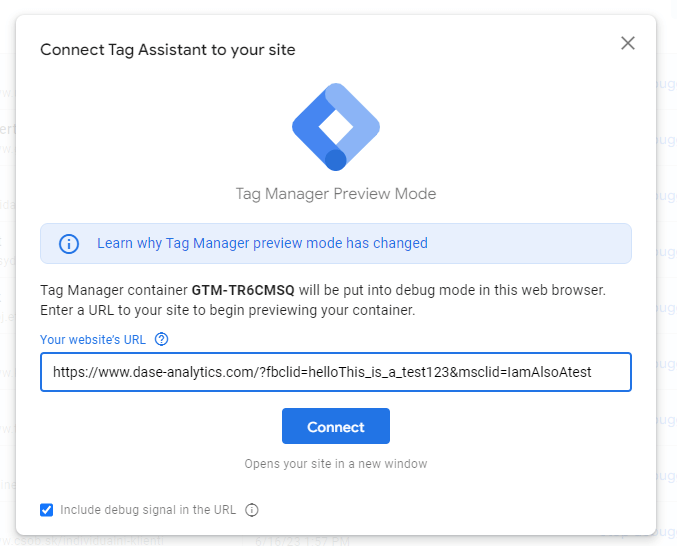Click the Include debug signal in the URL label

click(x=148, y=510)
